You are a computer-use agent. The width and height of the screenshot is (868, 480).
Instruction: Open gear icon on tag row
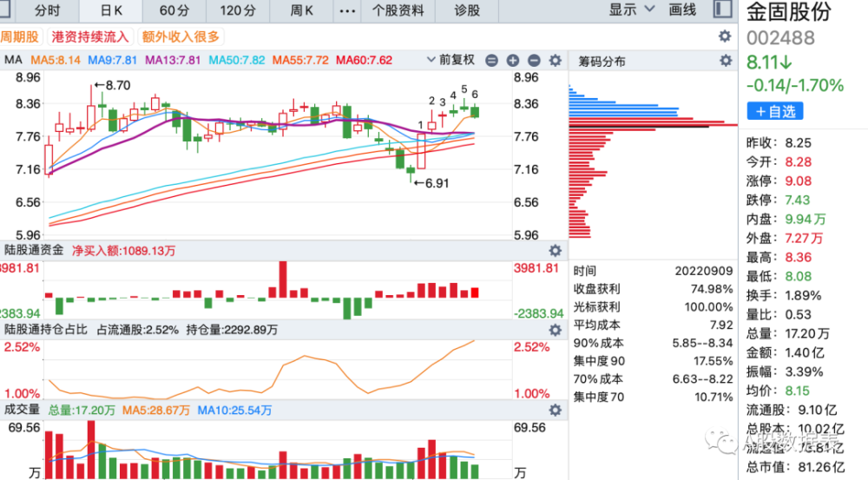725,36
